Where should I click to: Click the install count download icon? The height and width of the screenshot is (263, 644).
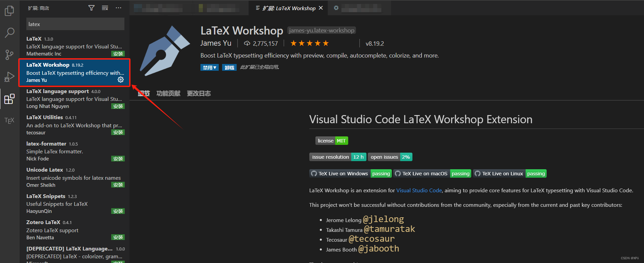pos(247,43)
